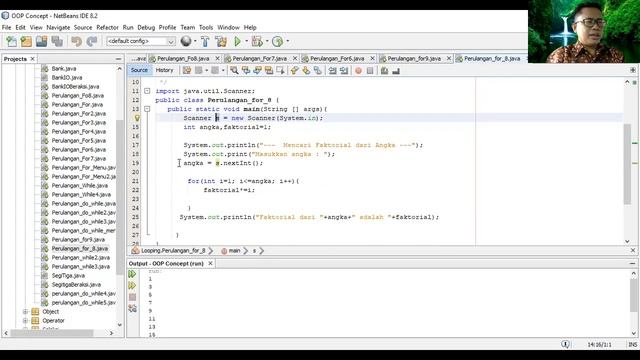Click the Redo arrow icon
Viewport: 640px width, 360px height.
coord(92,41)
